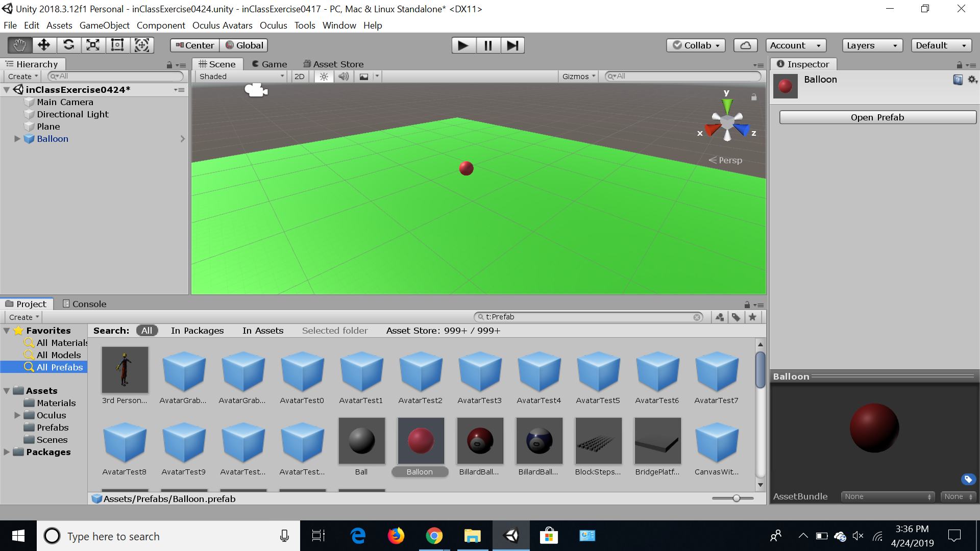Open the GameObject menu
Viewport: 980px width, 551px height.
click(104, 26)
